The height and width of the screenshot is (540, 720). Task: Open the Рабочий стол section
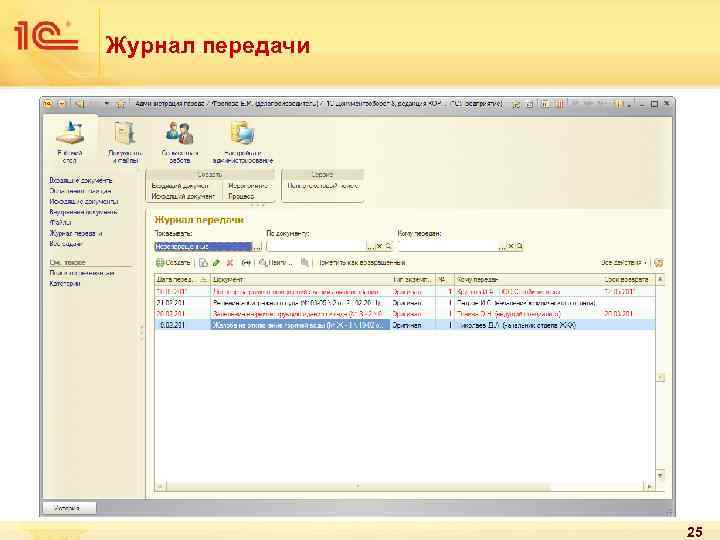pyautogui.click(x=70, y=142)
